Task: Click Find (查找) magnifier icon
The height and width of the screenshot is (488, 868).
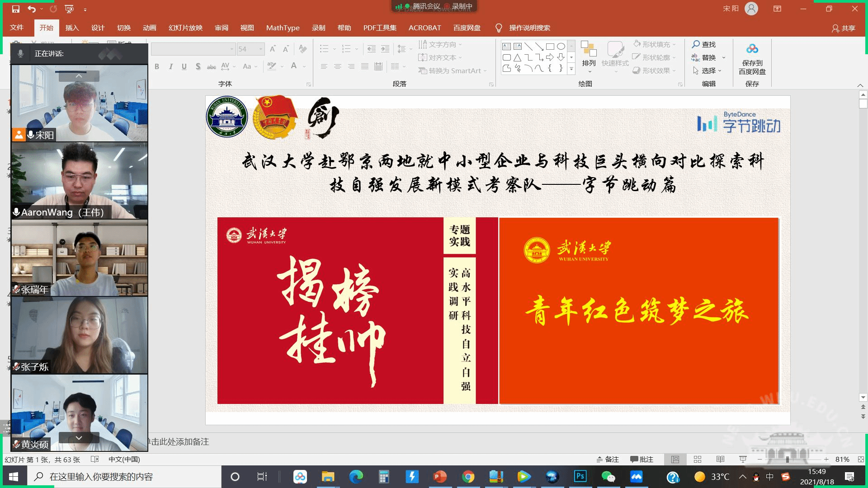Action: point(696,44)
